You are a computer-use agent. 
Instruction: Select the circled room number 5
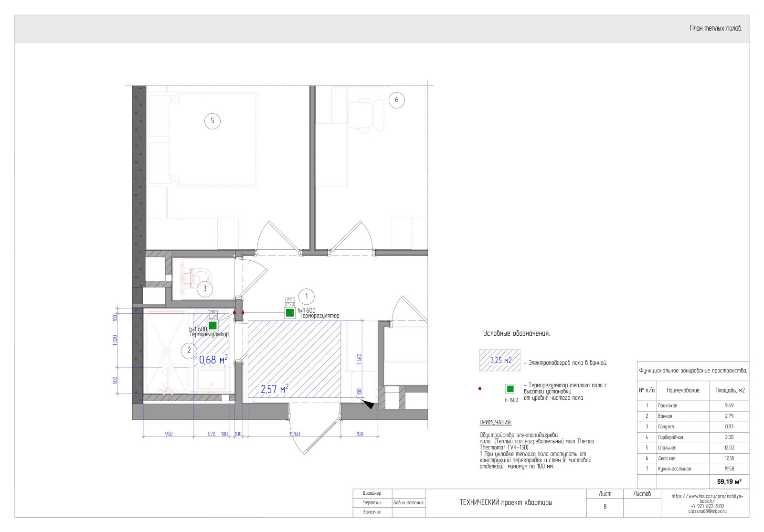[x=212, y=121]
